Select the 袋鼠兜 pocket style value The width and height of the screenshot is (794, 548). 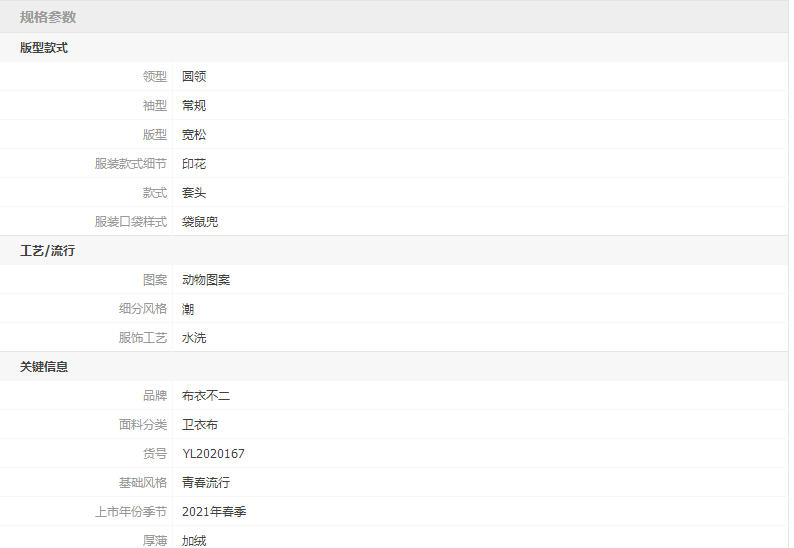point(200,221)
